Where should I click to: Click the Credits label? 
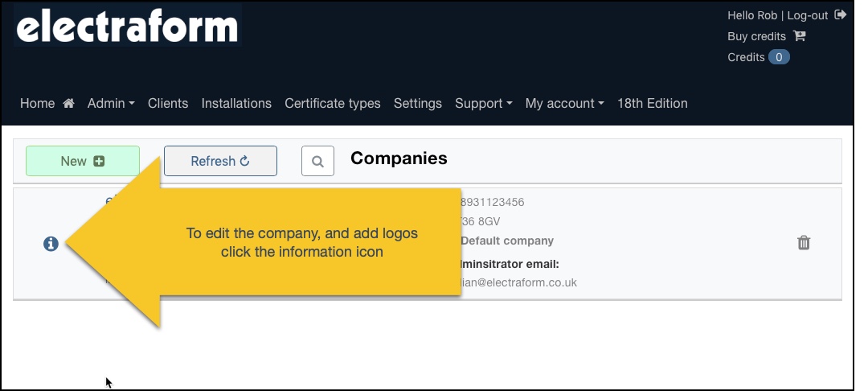click(746, 58)
